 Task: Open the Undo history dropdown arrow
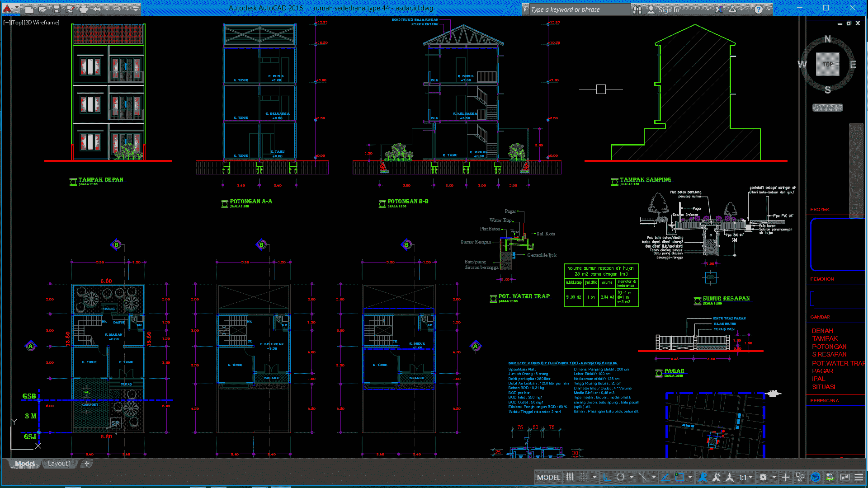pyautogui.click(x=107, y=9)
